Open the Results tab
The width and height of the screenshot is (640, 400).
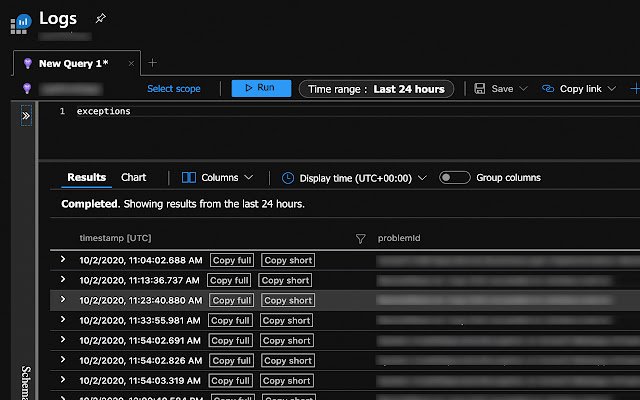(x=87, y=178)
